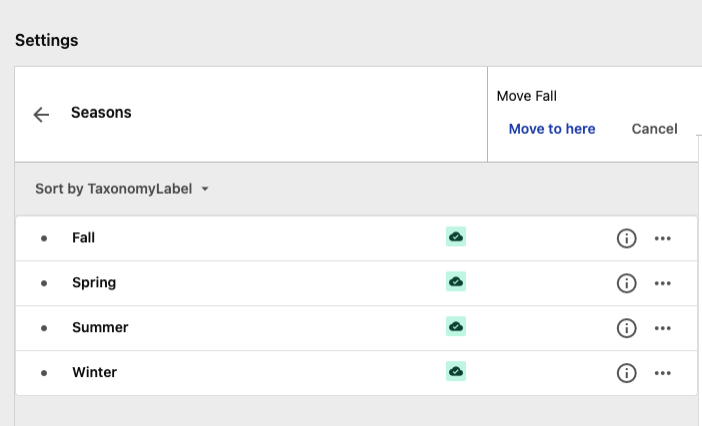Viewport: 702px width, 426px height.
Task: Expand the Sort by TaxonomyLabel dropdown
Action: 121,188
